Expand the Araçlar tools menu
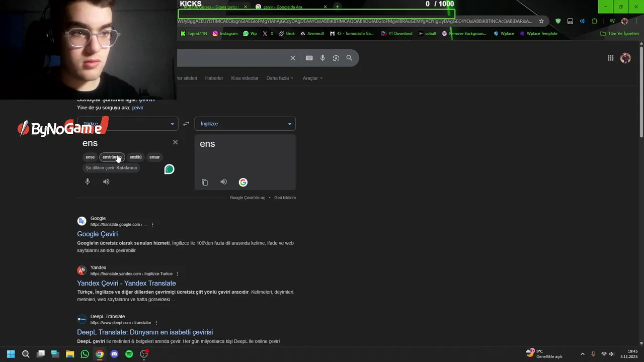 (312, 78)
